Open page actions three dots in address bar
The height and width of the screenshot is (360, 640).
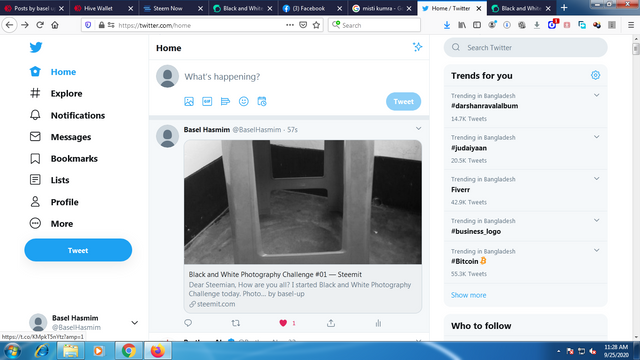[290, 25]
